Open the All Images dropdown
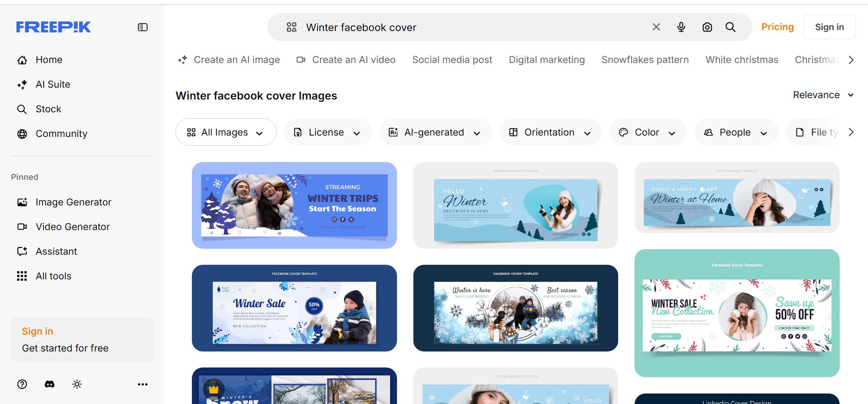This screenshot has height=404, width=868. click(226, 132)
